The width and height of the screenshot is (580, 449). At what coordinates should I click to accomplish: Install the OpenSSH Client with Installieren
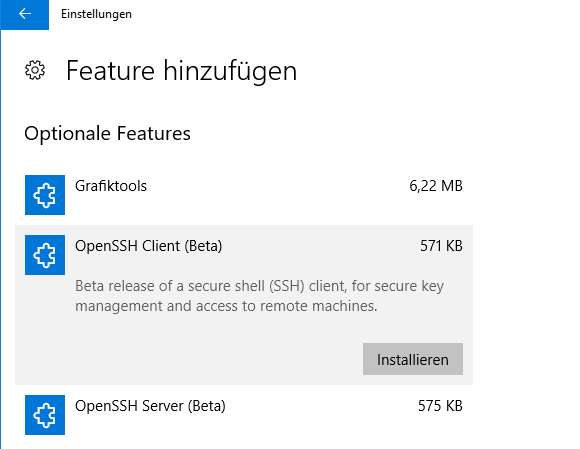coord(412,359)
